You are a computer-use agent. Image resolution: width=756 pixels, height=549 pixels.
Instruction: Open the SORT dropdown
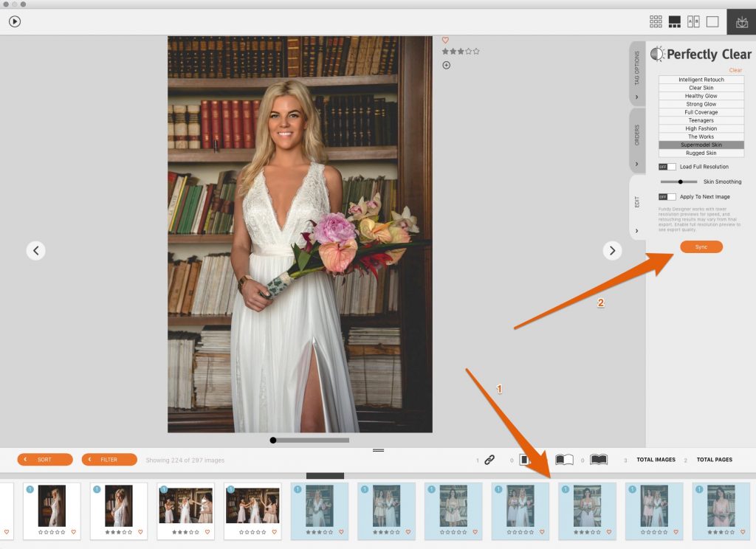tap(45, 460)
